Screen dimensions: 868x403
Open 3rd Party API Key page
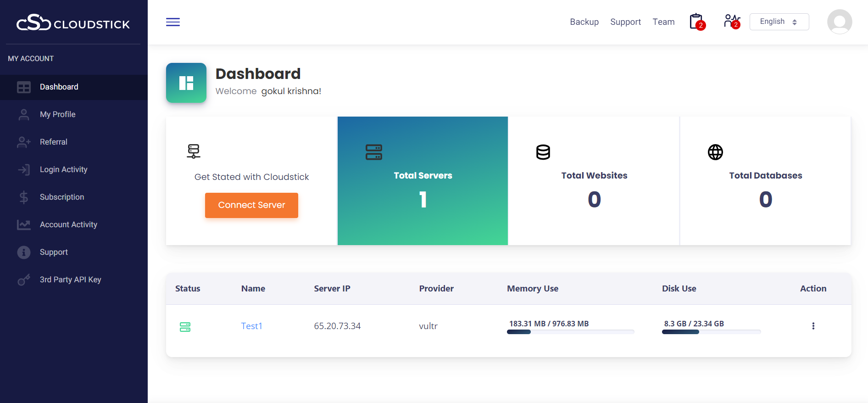(x=70, y=280)
